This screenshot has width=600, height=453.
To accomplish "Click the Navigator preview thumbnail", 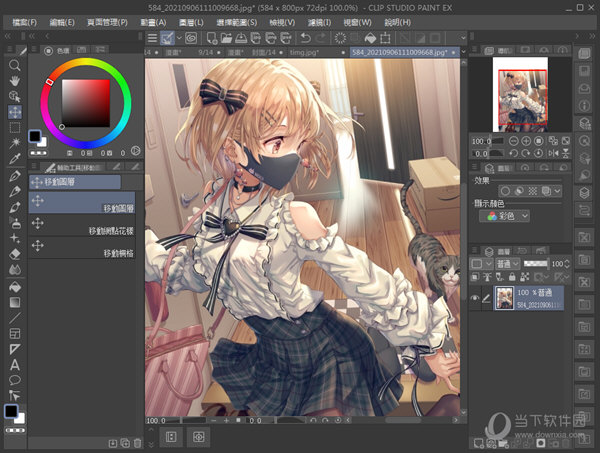I will pyautogui.click(x=520, y=94).
